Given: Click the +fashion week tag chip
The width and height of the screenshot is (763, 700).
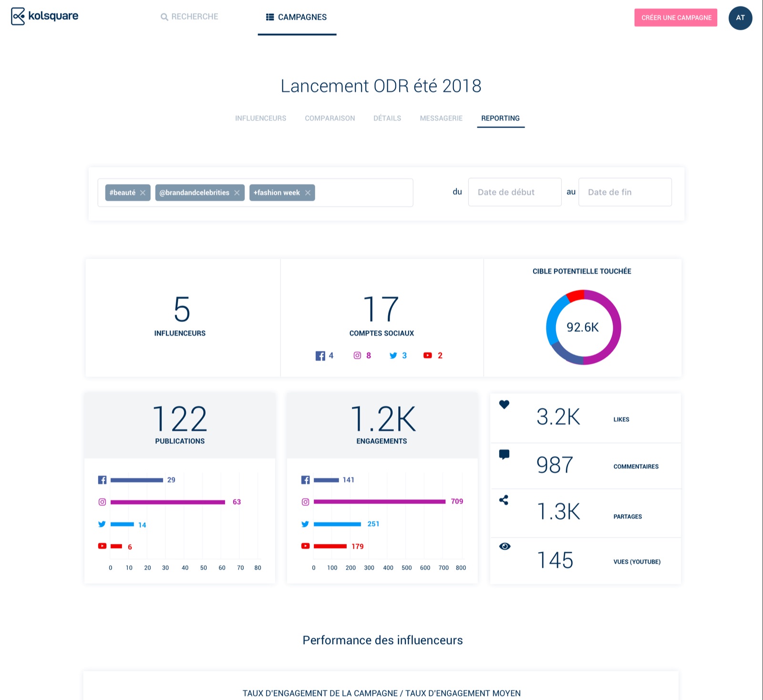Looking at the screenshot, I should tap(282, 193).
